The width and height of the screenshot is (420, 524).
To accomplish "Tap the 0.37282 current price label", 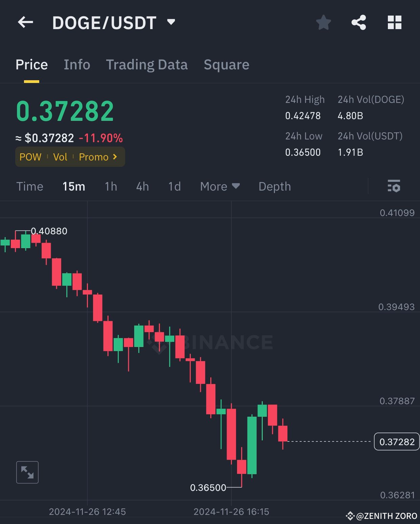I will click(x=396, y=441).
